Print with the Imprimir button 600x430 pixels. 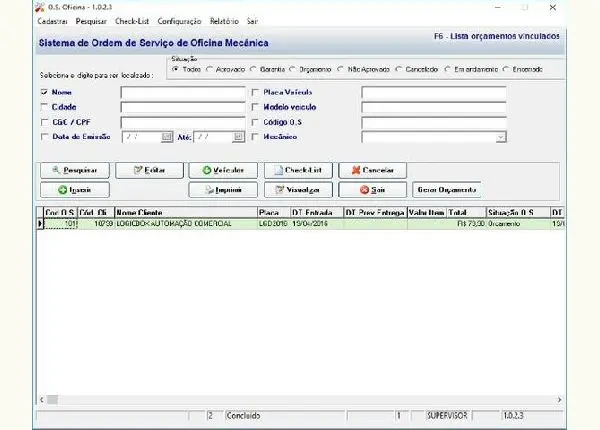(223, 189)
